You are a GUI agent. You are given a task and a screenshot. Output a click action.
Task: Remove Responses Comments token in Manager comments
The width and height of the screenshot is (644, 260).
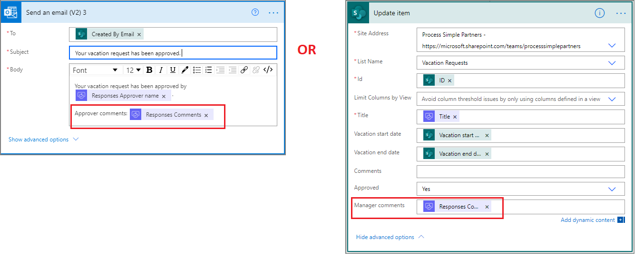coord(487,207)
